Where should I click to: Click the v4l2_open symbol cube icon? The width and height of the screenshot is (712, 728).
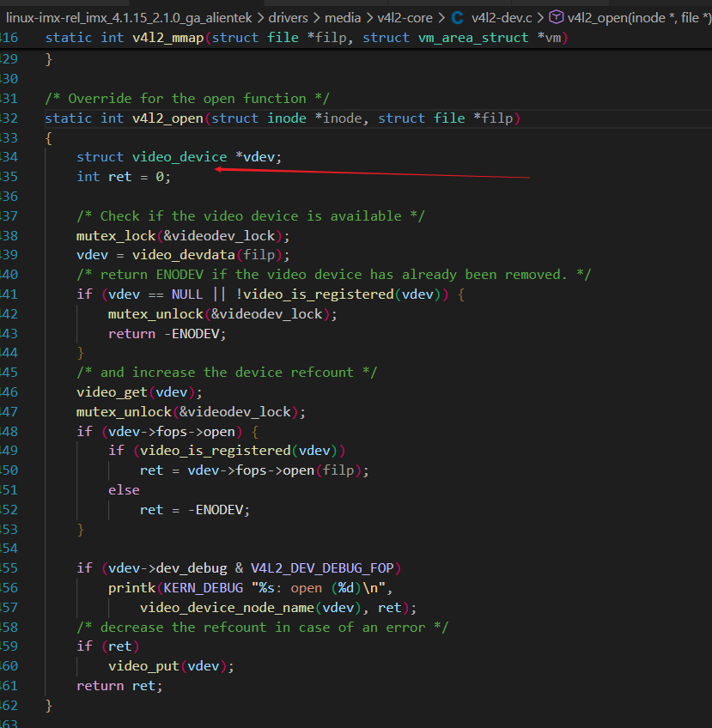(x=556, y=18)
